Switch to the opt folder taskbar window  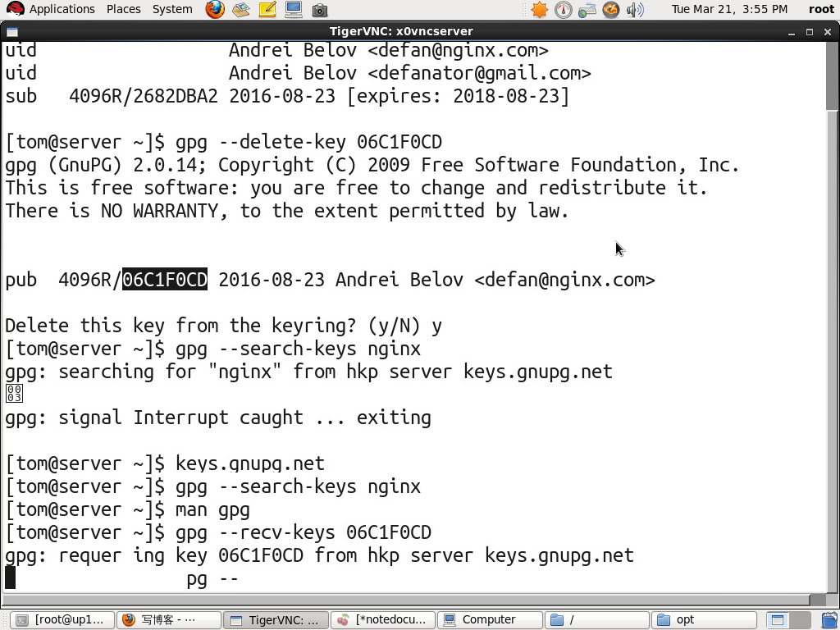point(703,620)
